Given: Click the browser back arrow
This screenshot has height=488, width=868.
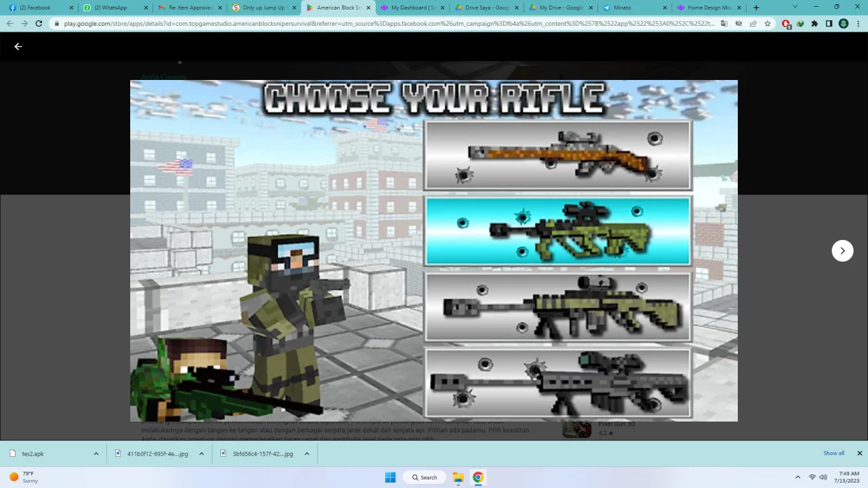Looking at the screenshot, I should coord(9,23).
